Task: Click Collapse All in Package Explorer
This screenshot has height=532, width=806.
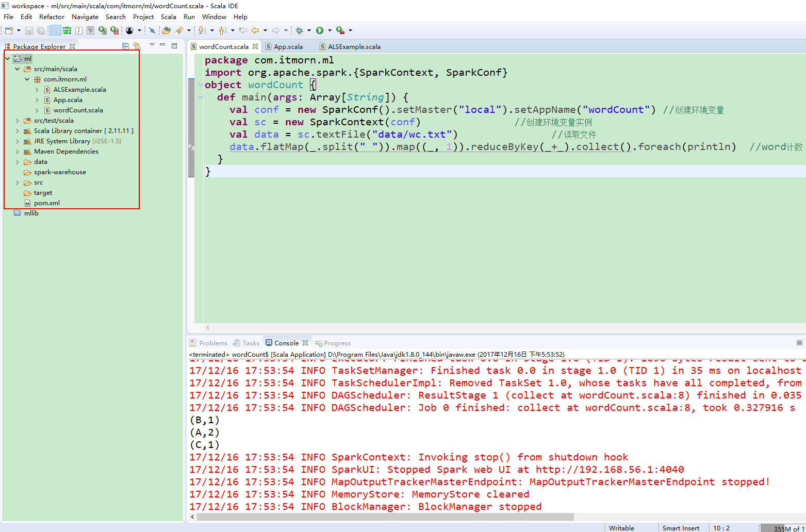Action: (x=125, y=46)
